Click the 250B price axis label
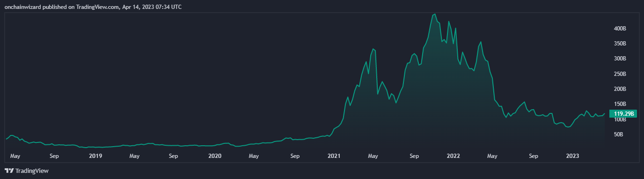This screenshot has width=644, height=179. coord(620,74)
